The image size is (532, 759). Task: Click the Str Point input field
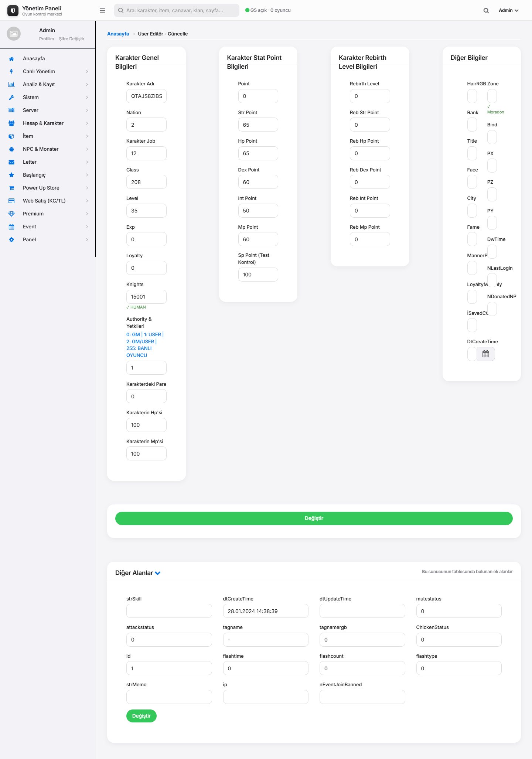point(258,125)
